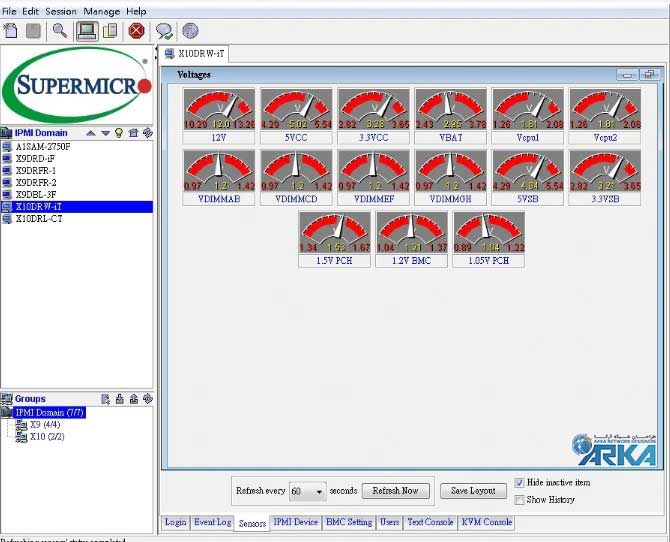Select host A1SAM-2750F in the list
Viewport: 670px width, 542px height.
pyautogui.click(x=43, y=147)
